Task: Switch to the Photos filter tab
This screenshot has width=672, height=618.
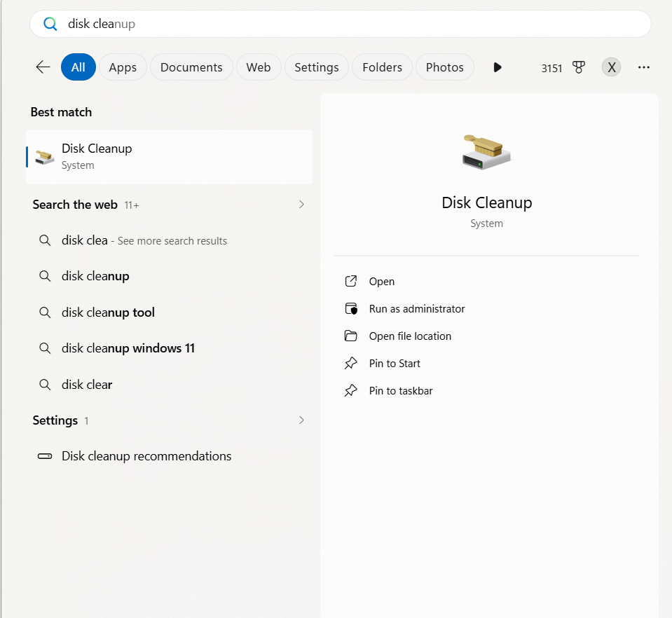Action: [444, 67]
